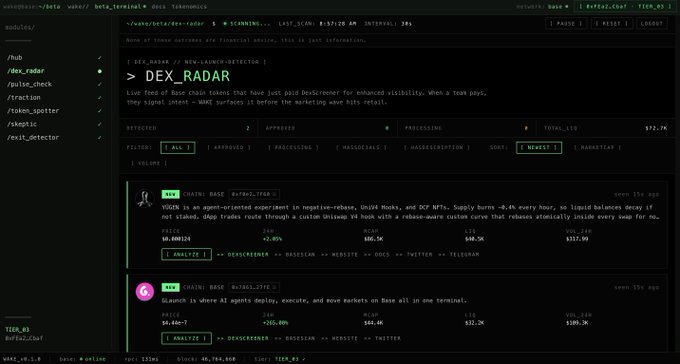Enable the HASSOCIALS filter

pos(361,148)
